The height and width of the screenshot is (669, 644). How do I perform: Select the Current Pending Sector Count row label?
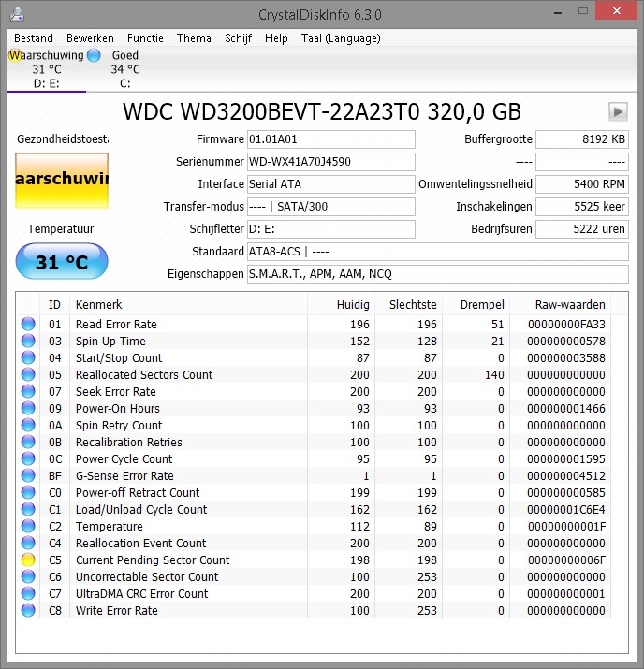(153, 560)
